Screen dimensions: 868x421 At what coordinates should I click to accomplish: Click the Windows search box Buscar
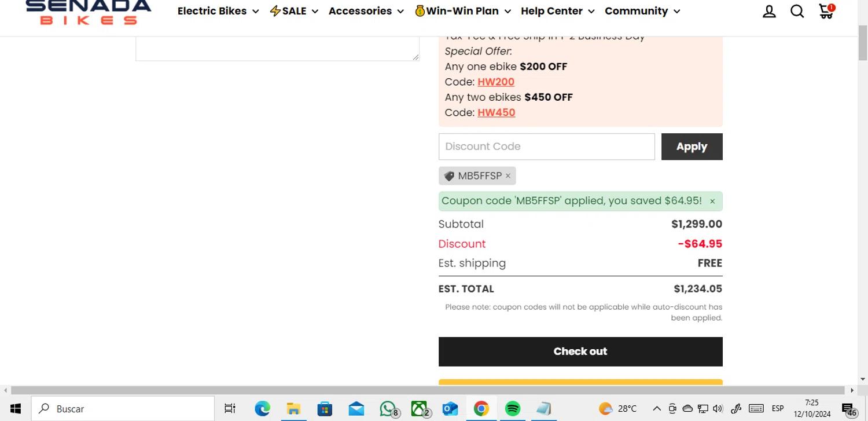(x=123, y=408)
